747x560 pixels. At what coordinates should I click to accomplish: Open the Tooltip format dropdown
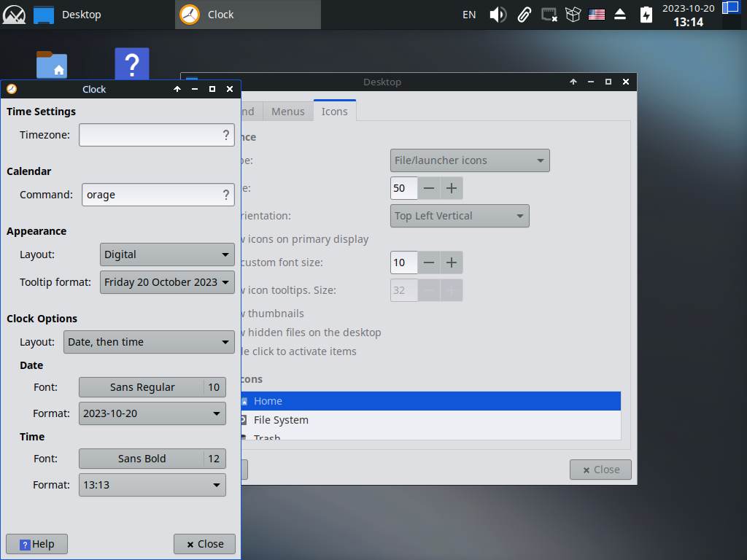(167, 282)
